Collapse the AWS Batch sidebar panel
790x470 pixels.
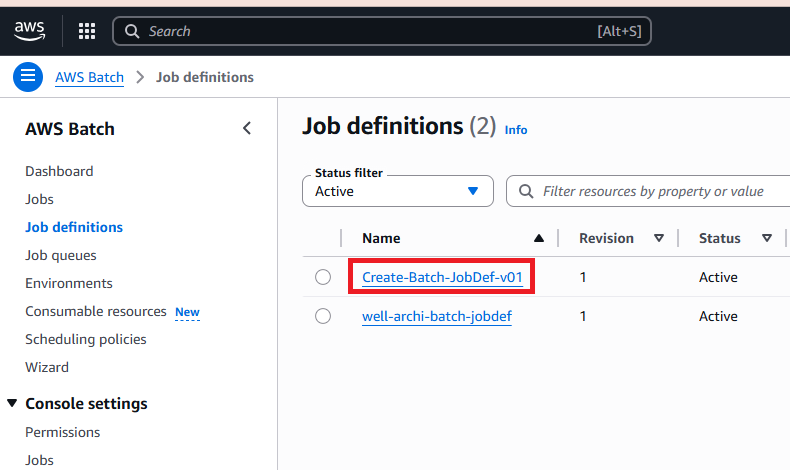(247, 128)
